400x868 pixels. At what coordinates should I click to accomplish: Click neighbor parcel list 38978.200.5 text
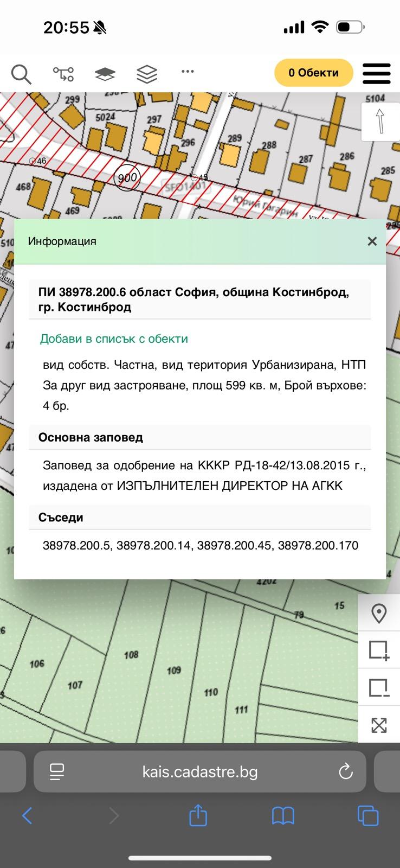click(77, 545)
